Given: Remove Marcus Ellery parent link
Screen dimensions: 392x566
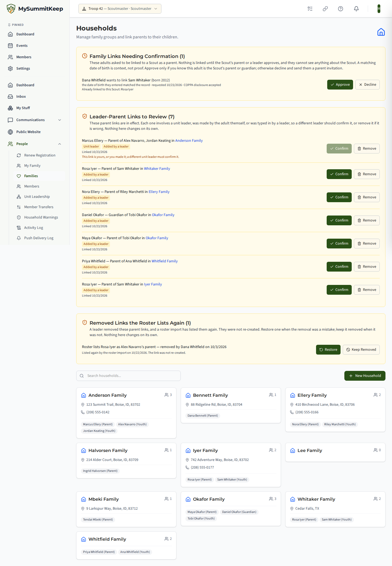Looking at the screenshot, I should [367, 149].
